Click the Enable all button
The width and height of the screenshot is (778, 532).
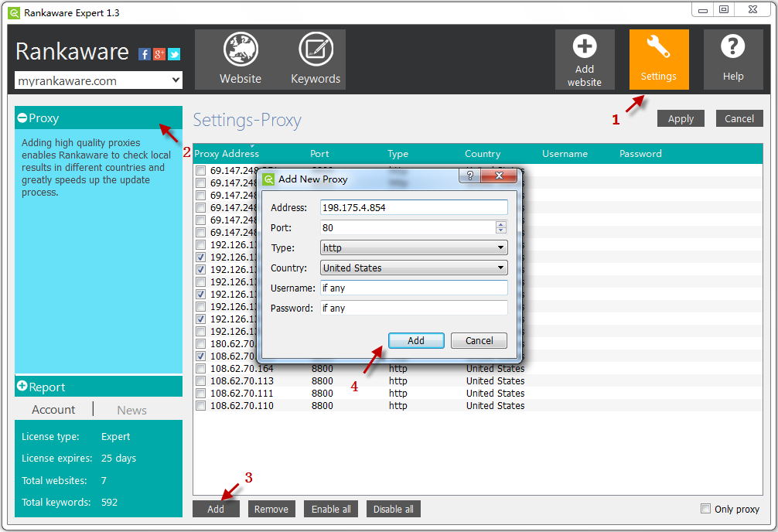point(331,509)
